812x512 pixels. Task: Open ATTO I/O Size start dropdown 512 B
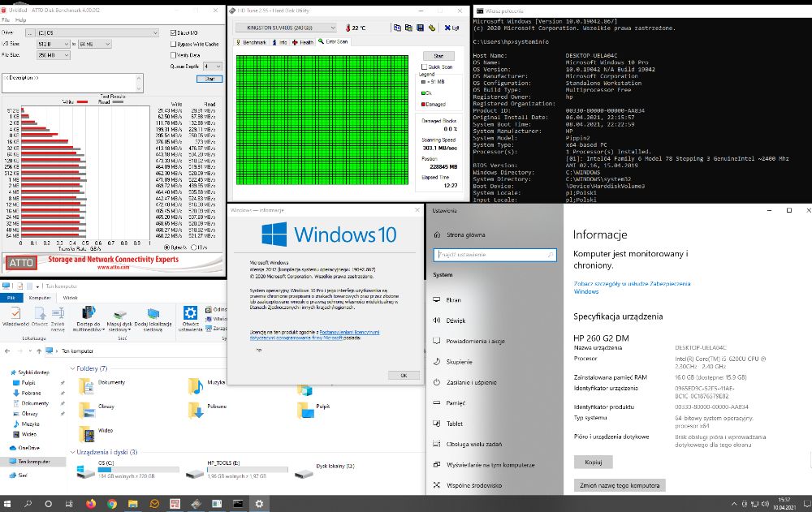pos(53,44)
